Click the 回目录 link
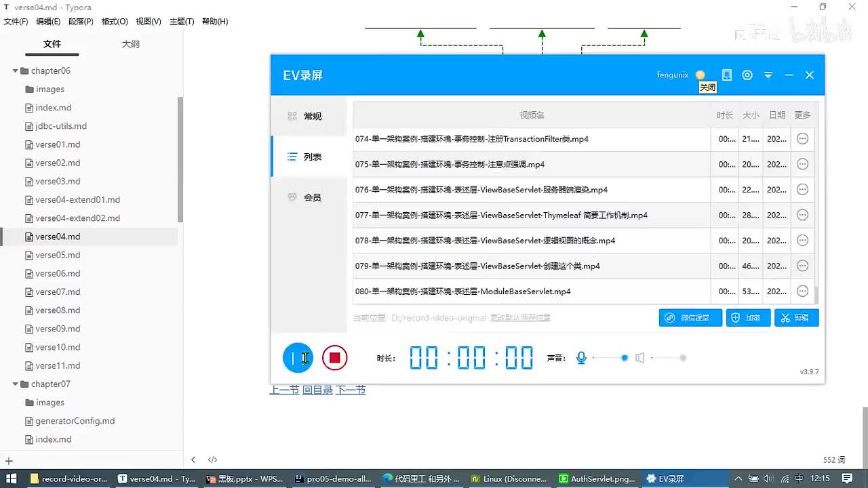The height and width of the screenshot is (488, 868). [317, 390]
